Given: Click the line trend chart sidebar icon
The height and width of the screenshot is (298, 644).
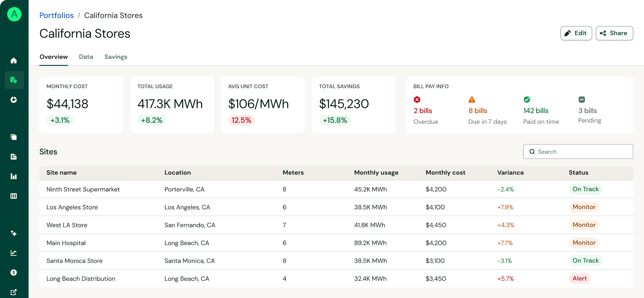Looking at the screenshot, I should click(14, 253).
